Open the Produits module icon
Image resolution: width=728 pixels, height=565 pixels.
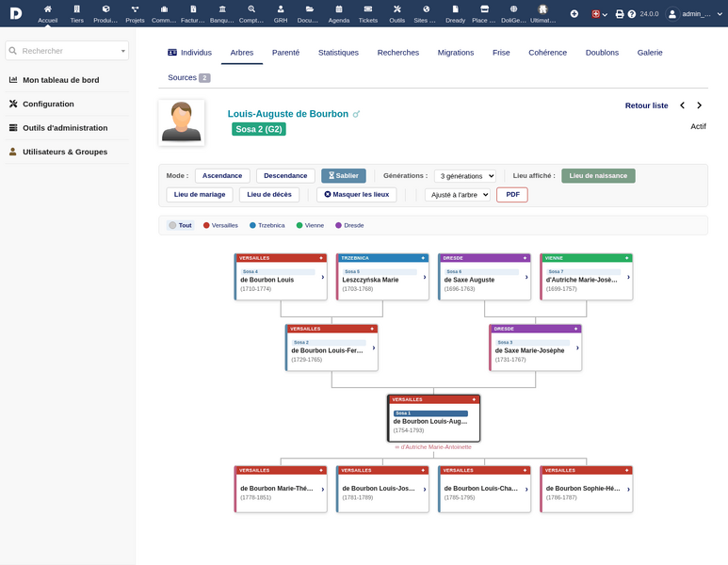tap(105, 9)
